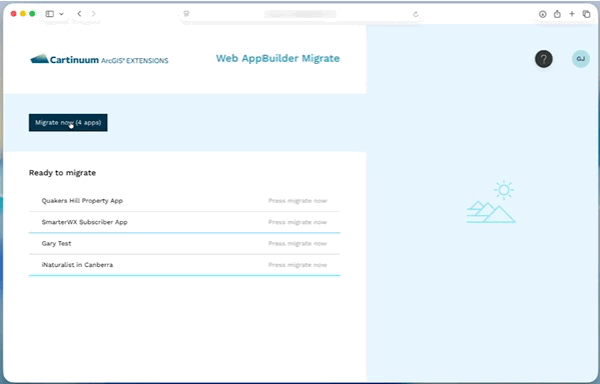600x384 pixels.
Task: Expand the sidebar dropdown chevron
Action: pyautogui.click(x=61, y=14)
